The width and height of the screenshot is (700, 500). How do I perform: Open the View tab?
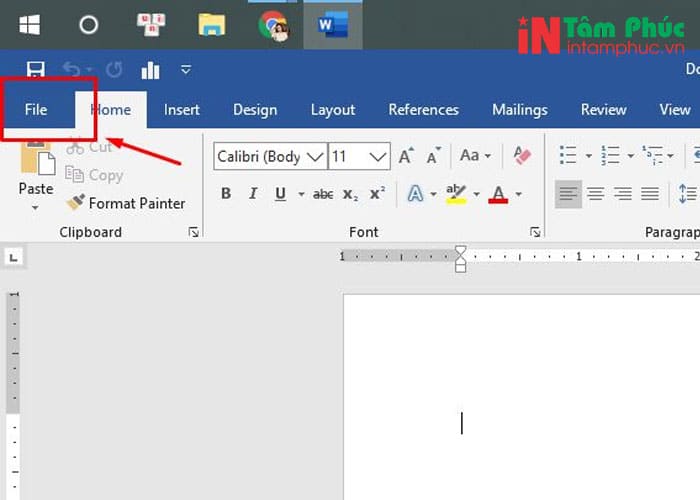pos(675,110)
